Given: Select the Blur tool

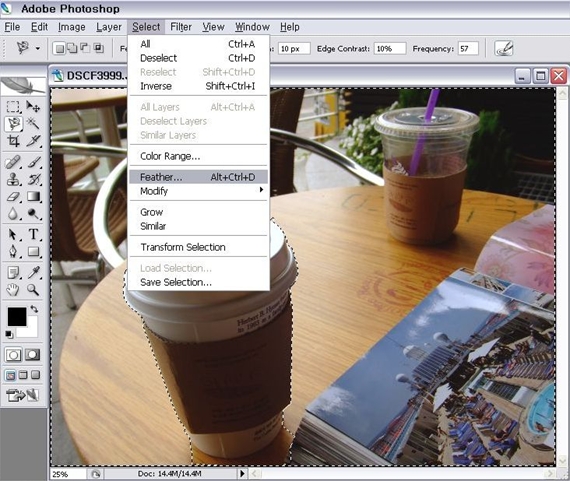Looking at the screenshot, I should click(13, 214).
